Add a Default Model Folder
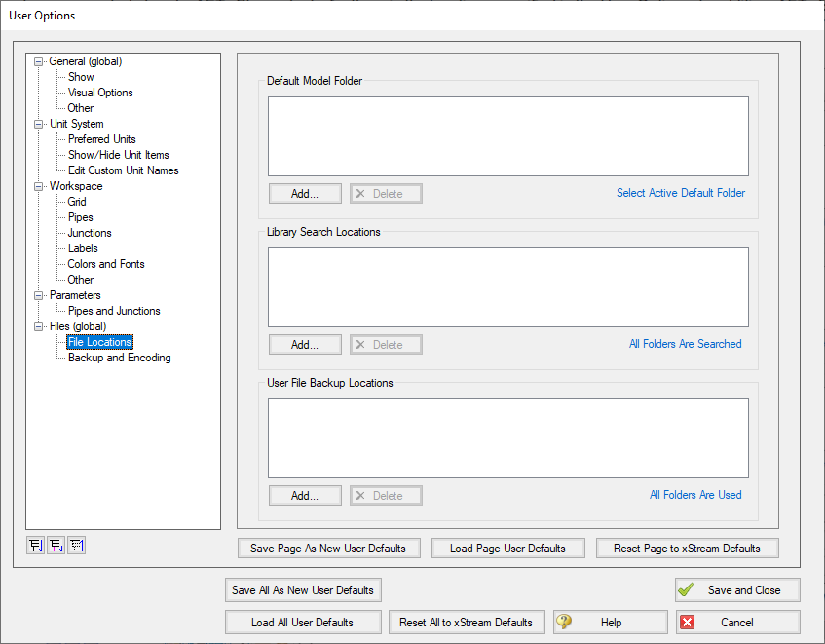 tap(305, 194)
